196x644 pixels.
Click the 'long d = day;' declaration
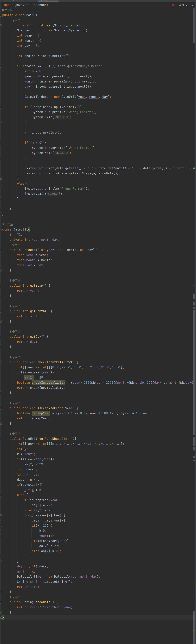(29, 475)
